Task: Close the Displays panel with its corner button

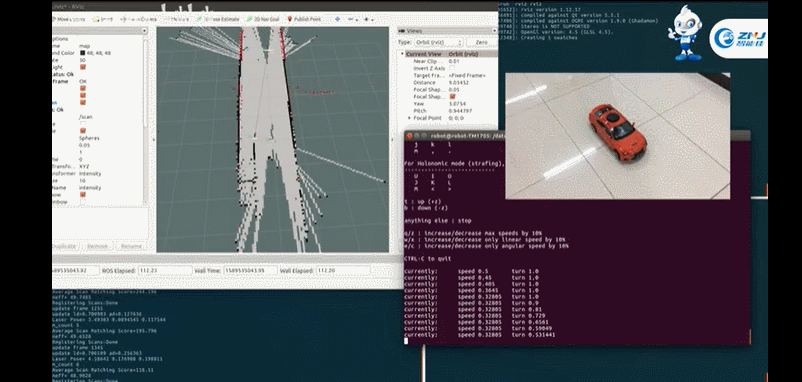Action: point(144,31)
